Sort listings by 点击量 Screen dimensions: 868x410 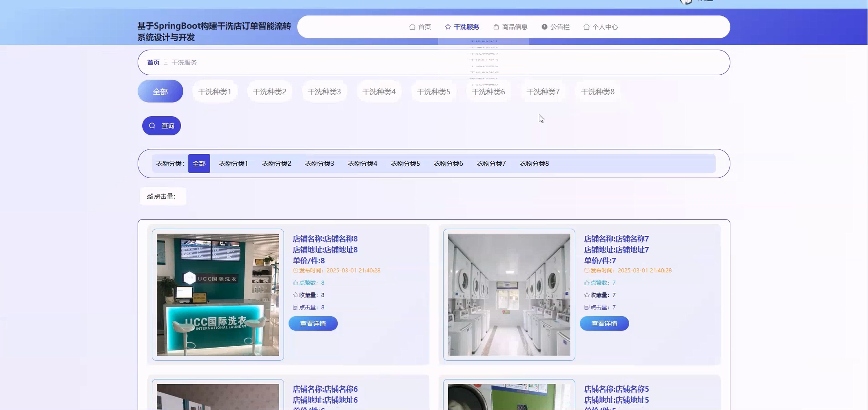(x=164, y=197)
